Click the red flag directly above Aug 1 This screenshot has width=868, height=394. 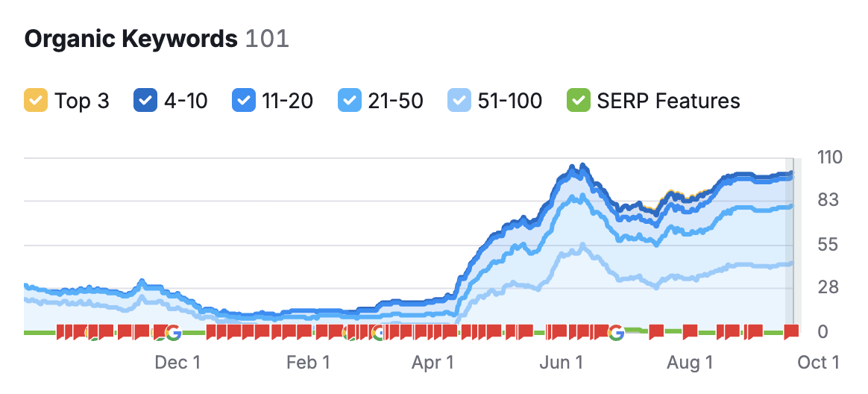point(690,331)
